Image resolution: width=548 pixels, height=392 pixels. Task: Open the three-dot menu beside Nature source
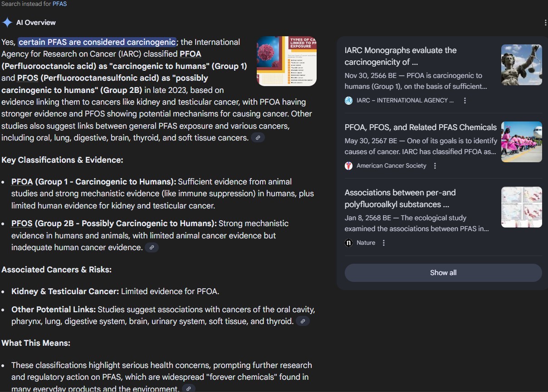coord(383,243)
